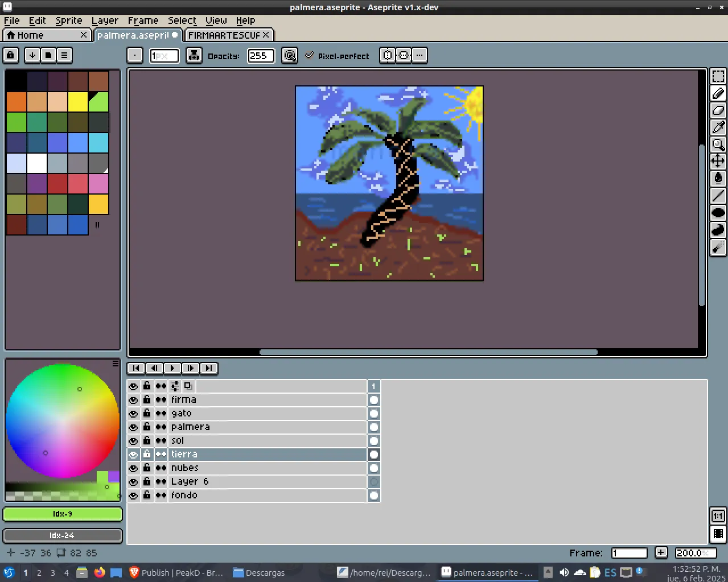The height and width of the screenshot is (582, 728).
Task: Play the animation
Action: pos(172,368)
